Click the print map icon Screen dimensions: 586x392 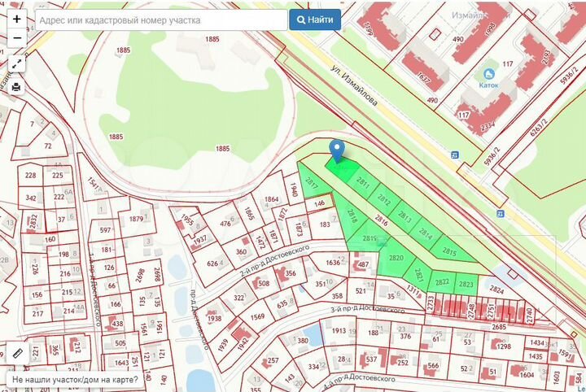[17, 87]
